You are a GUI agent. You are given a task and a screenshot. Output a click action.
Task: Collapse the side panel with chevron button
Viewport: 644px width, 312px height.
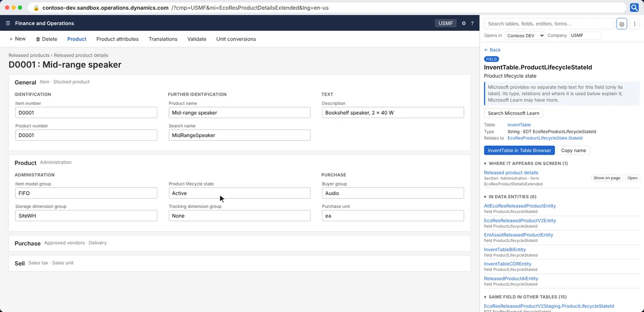(x=635, y=24)
